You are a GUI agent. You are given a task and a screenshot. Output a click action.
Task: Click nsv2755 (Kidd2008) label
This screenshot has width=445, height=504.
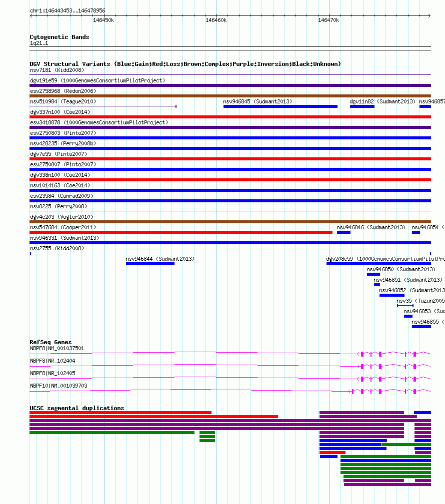tap(57, 248)
